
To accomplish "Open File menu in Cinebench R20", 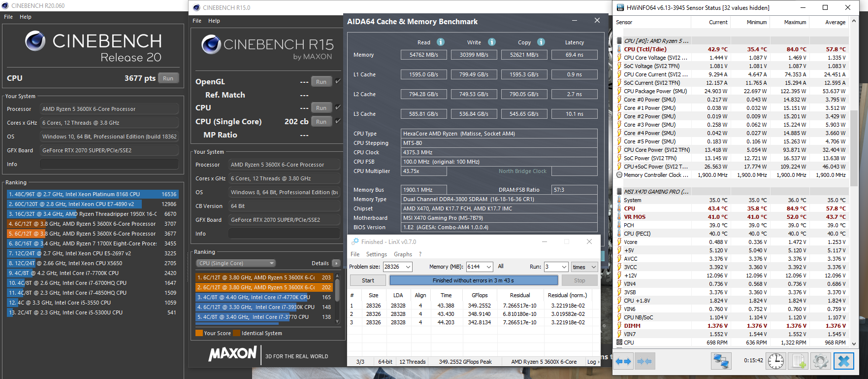I will [x=8, y=17].
